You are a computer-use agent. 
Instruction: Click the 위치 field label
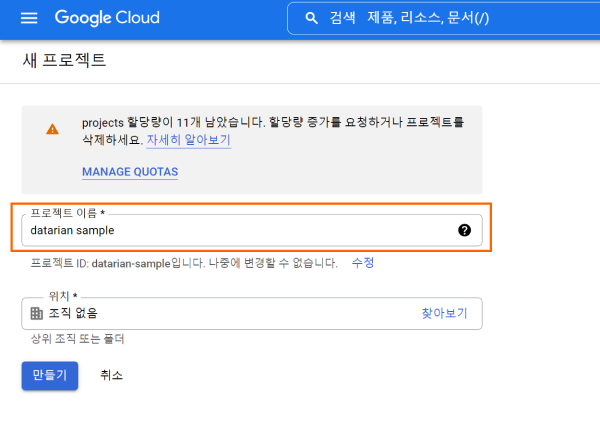pos(63,297)
